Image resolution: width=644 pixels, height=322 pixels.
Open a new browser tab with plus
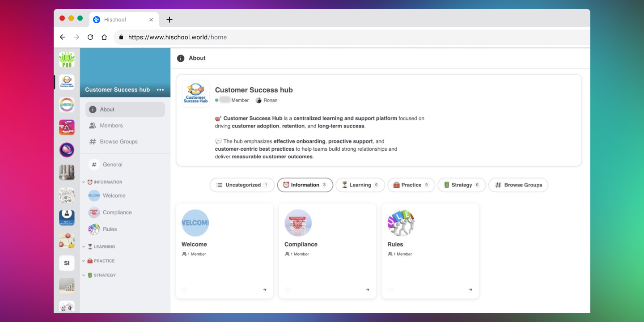pyautogui.click(x=169, y=20)
